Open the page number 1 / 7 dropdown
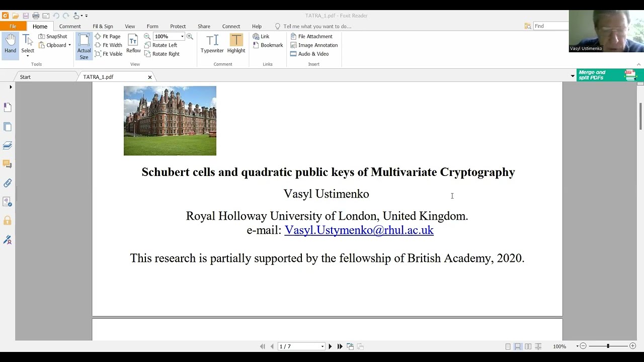The height and width of the screenshot is (362, 644). point(323,346)
